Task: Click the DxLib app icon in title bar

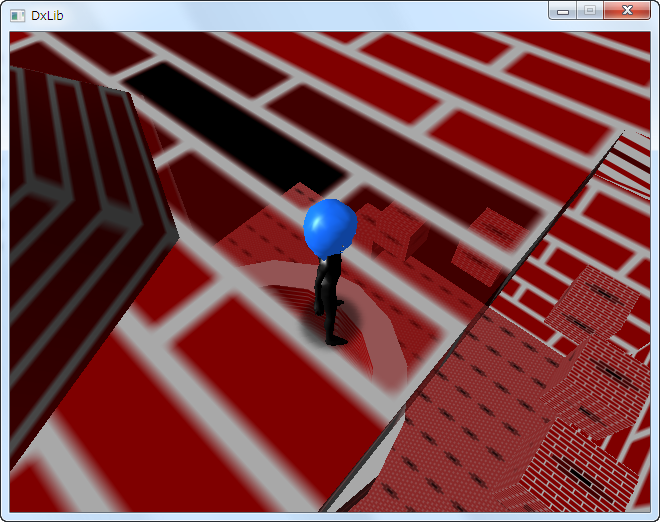Action: click(17, 15)
